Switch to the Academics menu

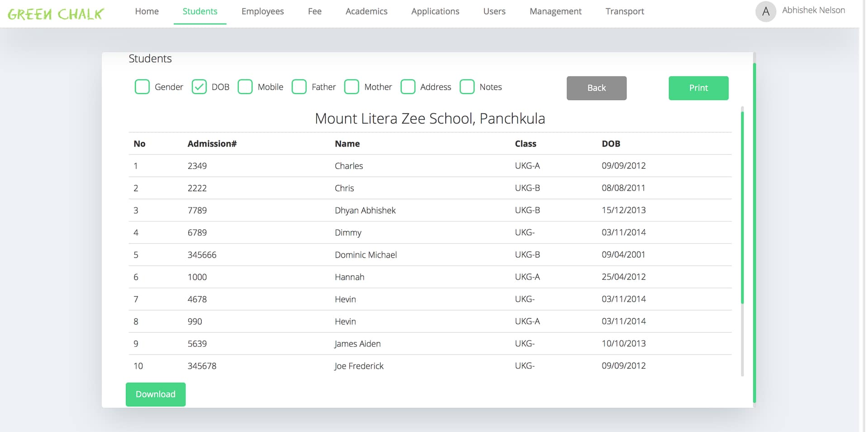tap(366, 11)
